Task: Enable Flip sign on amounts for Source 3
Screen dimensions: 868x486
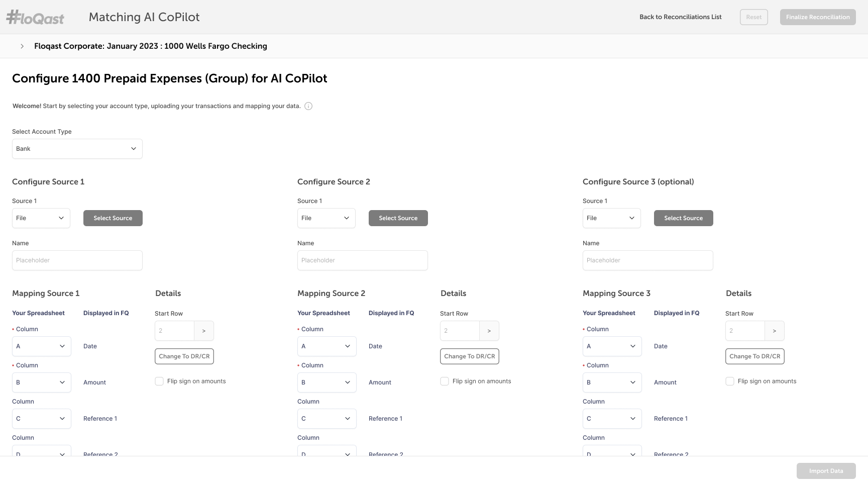Action: click(730, 381)
